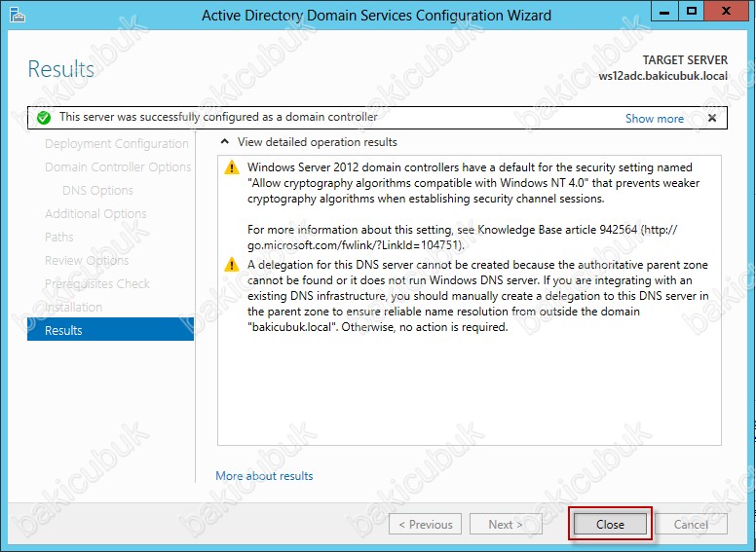
Task: Click the cryptography warning triangle icon
Action: tap(232, 167)
